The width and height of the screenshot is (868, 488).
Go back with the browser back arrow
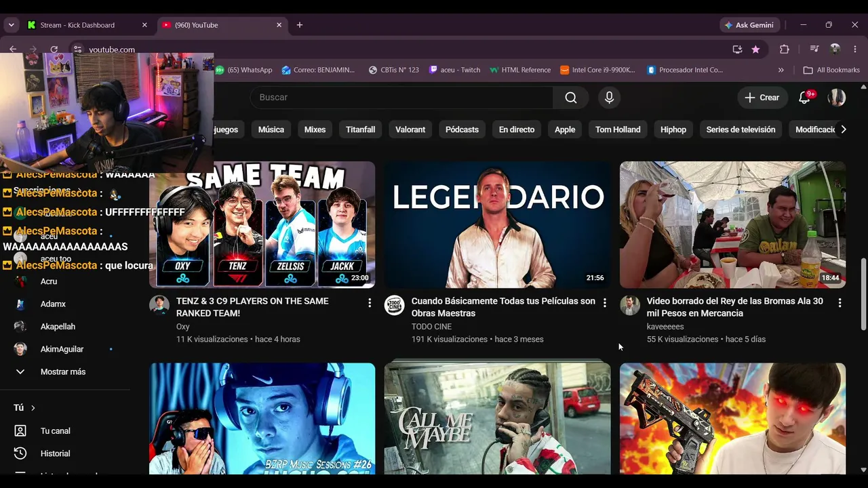click(x=13, y=49)
